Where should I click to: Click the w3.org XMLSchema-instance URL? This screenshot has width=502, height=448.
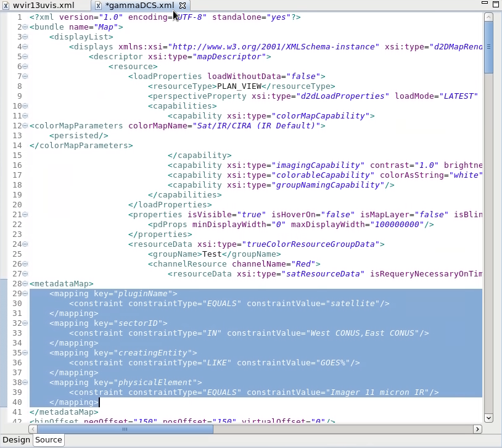pos(274,47)
